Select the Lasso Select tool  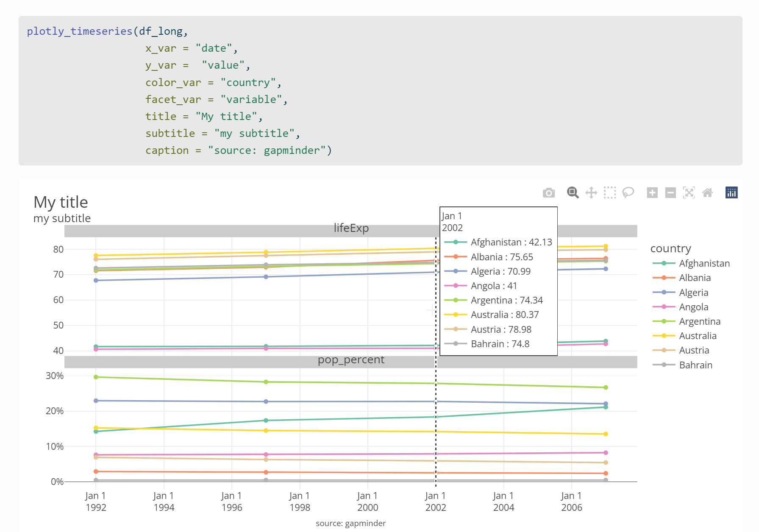(628, 193)
